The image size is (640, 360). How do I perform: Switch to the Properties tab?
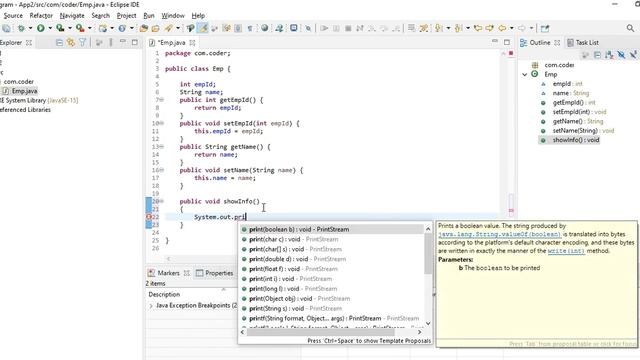tap(215, 273)
